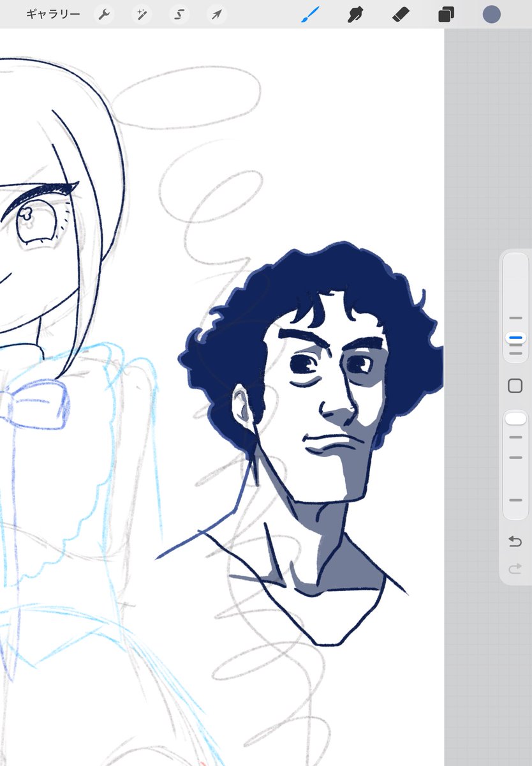Screen dimensions: 532x766
Task: Select the Brush tool
Action: (x=309, y=14)
